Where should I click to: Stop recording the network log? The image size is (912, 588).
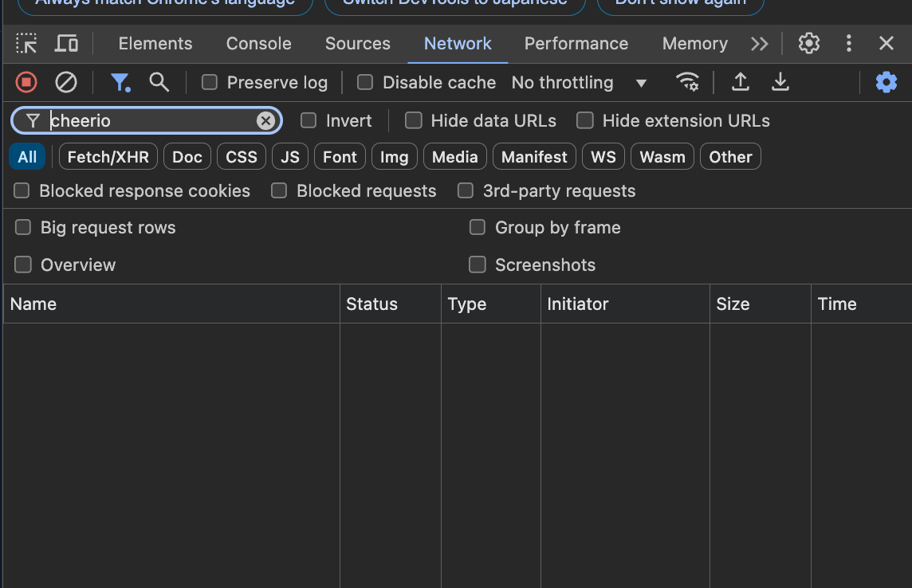(x=25, y=82)
